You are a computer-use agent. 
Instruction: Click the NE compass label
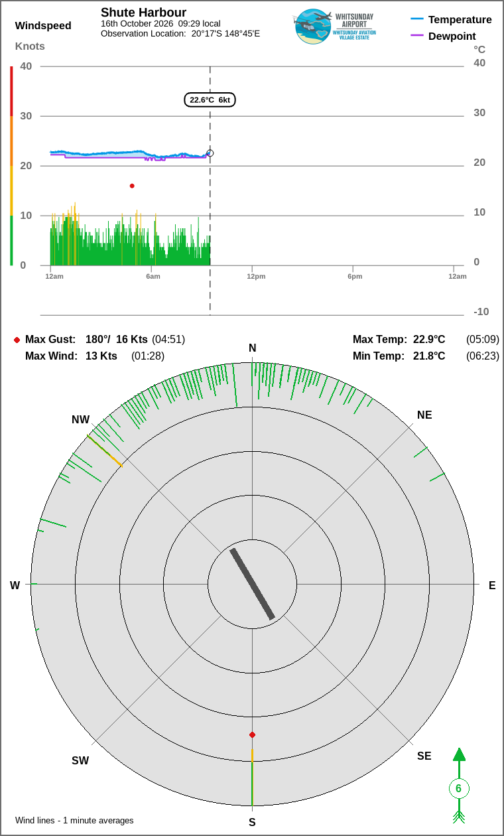tap(424, 415)
